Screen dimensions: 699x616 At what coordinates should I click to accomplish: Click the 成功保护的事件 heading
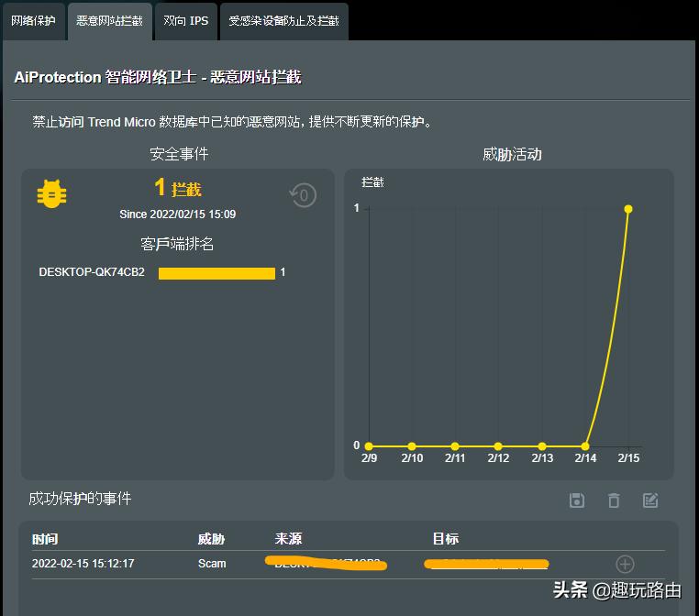[80, 499]
